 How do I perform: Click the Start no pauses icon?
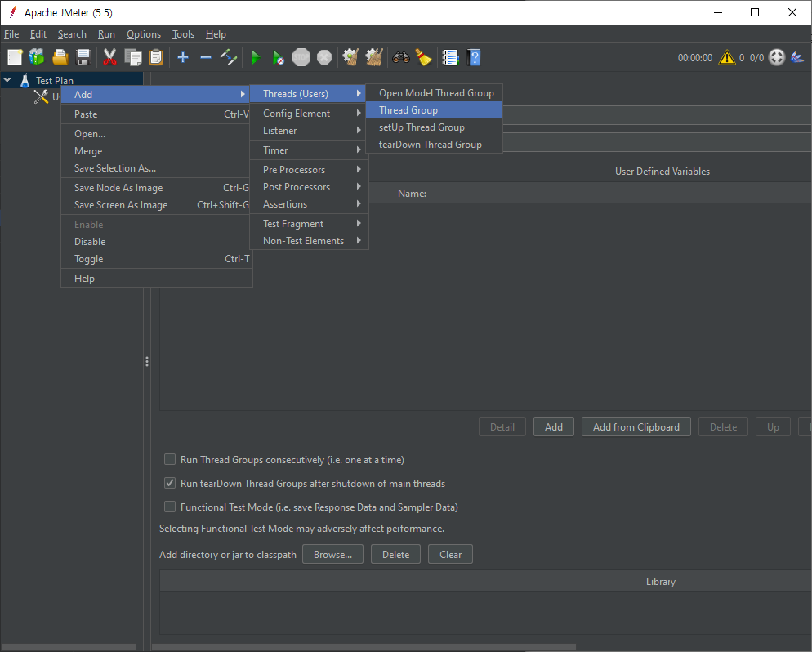(x=278, y=57)
